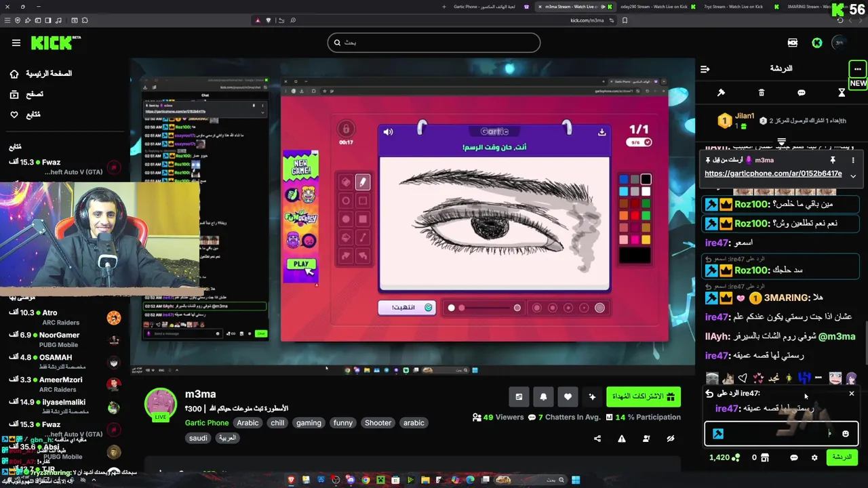The image size is (868, 488).
Task: Mute the Gartic Phone sound speaker icon
Action: (x=388, y=132)
